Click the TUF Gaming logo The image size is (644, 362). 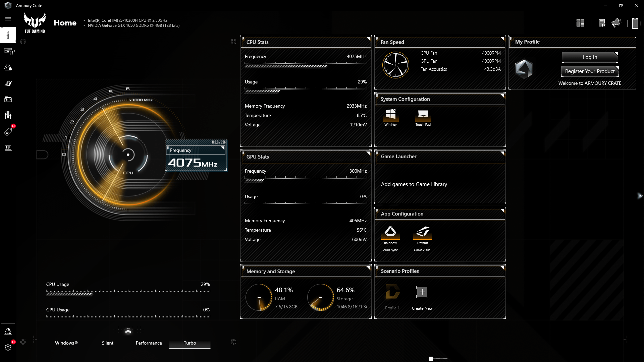point(35,23)
